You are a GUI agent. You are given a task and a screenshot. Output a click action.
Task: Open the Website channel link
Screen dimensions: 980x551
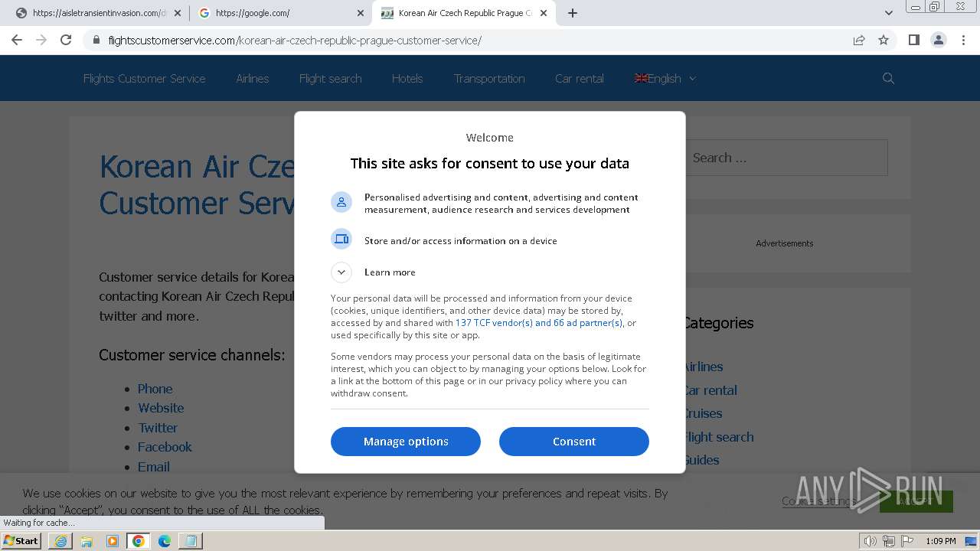click(x=161, y=408)
